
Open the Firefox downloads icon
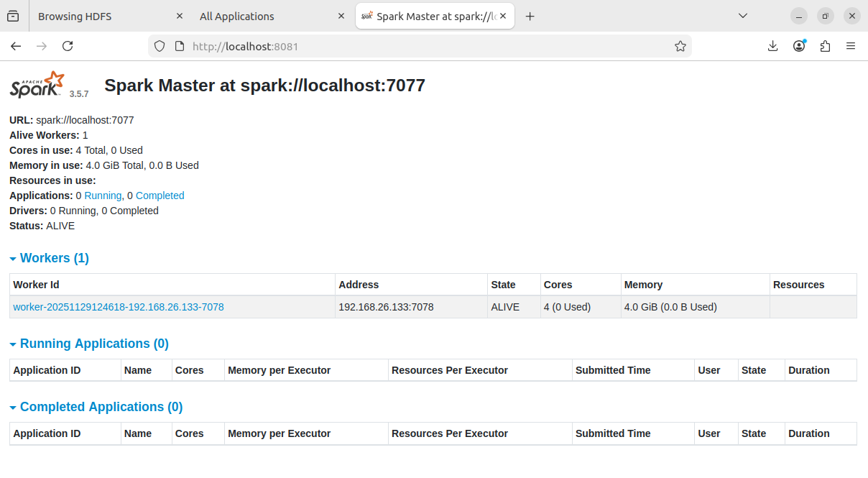(x=772, y=46)
